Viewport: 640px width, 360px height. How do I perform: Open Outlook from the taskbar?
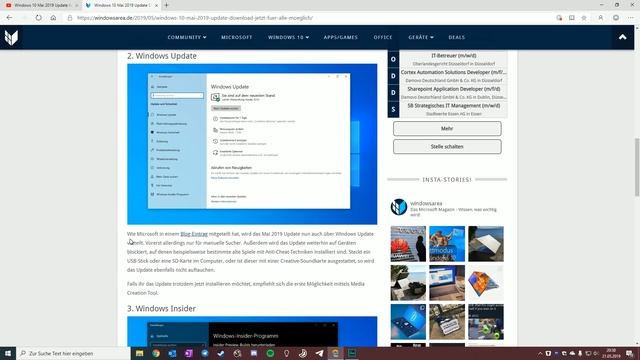(172, 353)
